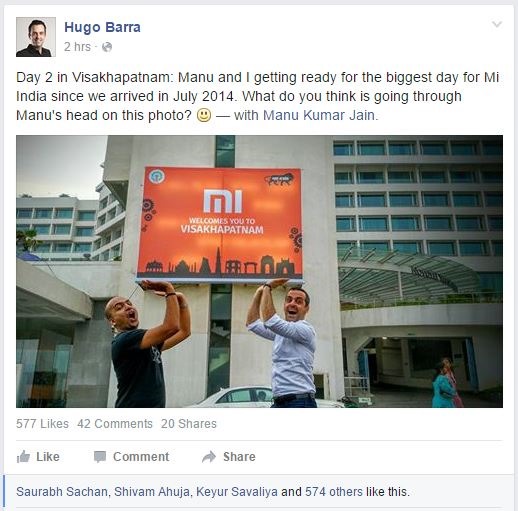Show the 574 others who liked
This screenshot has width=518, height=511.
coord(334,492)
